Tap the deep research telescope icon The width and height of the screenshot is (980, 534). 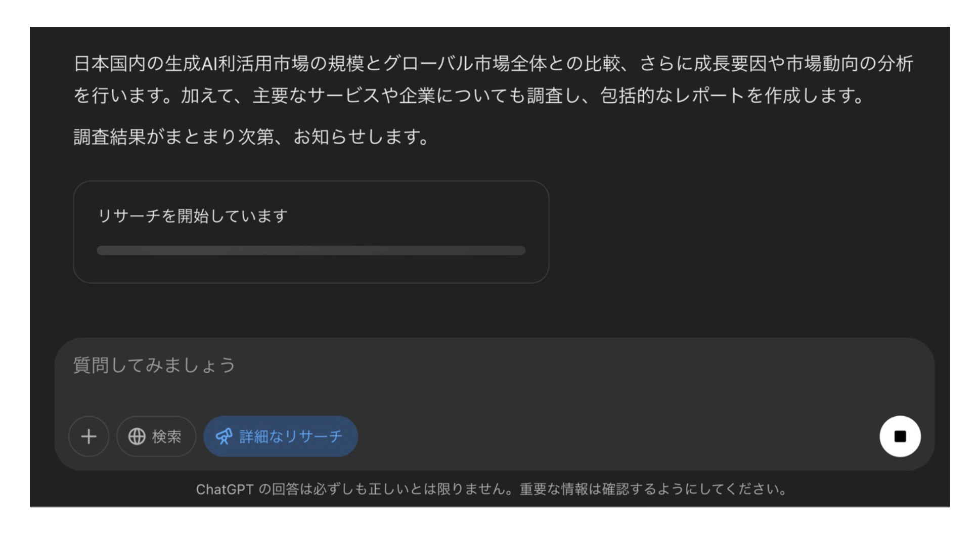tap(224, 436)
